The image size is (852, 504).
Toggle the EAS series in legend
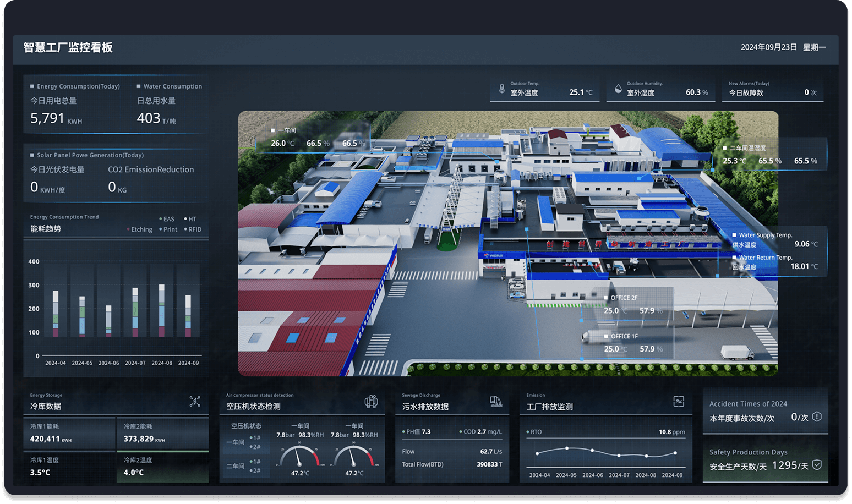167,219
